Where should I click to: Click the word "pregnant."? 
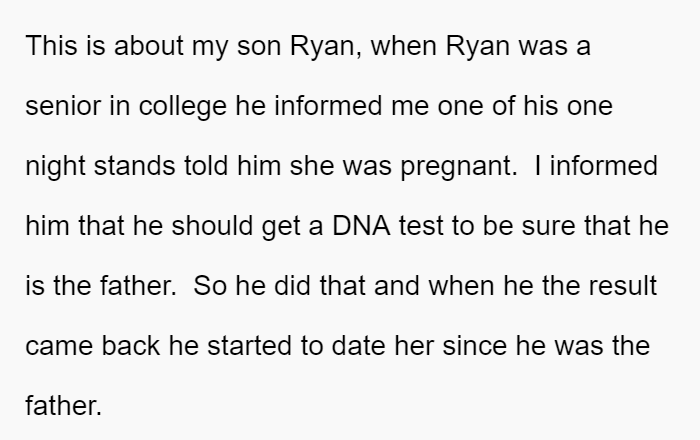459,166
